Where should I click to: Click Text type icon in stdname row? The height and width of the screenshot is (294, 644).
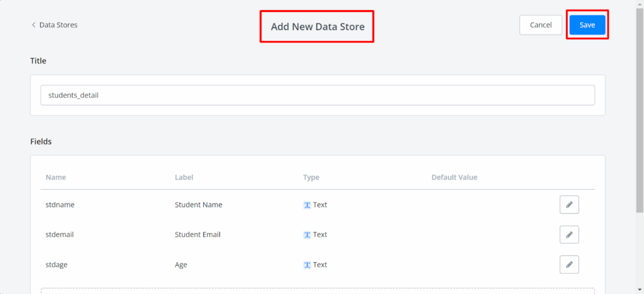pos(308,205)
